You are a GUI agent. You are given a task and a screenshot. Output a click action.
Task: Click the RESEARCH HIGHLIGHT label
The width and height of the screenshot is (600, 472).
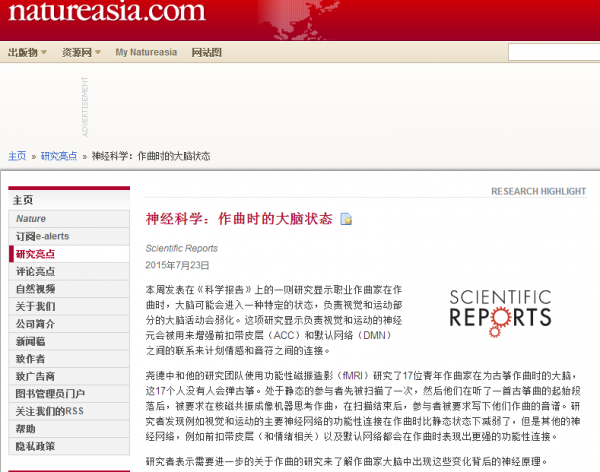click(x=538, y=191)
